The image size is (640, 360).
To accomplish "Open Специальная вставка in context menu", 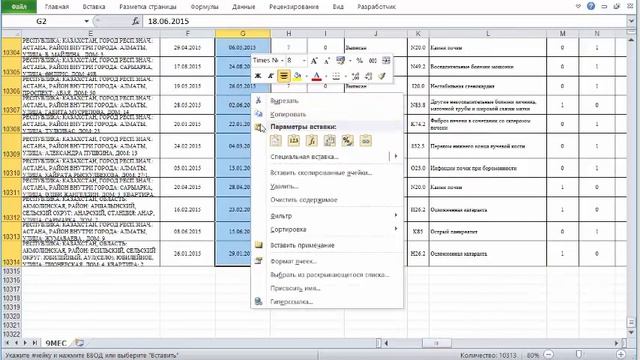I will point(304,156).
